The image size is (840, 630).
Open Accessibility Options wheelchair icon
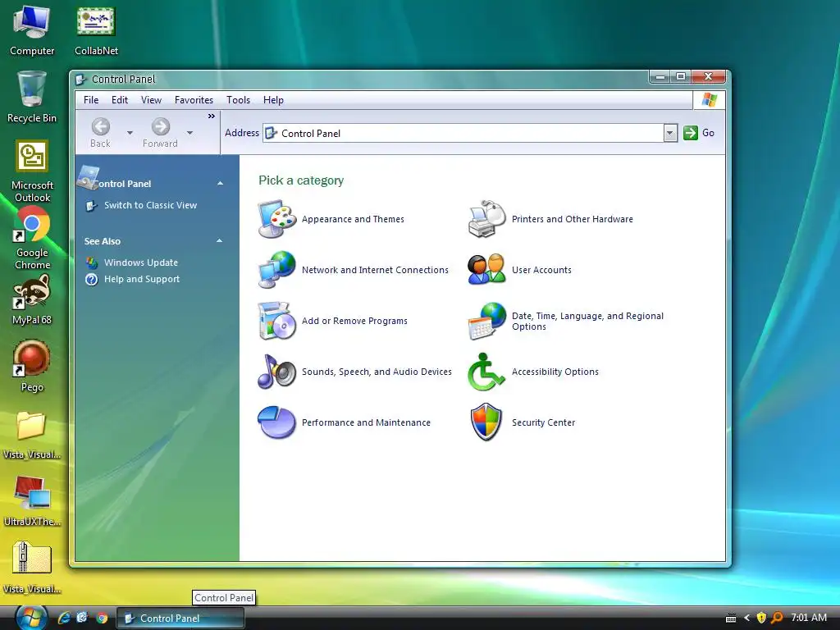coord(486,372)
